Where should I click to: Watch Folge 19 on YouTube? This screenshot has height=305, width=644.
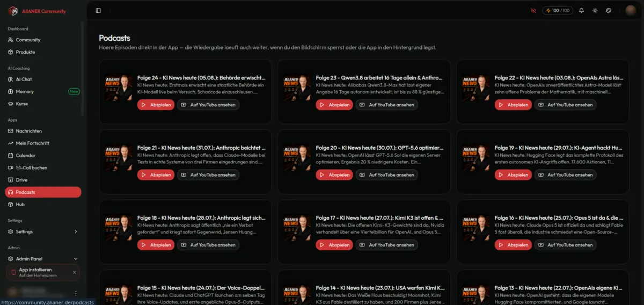(x=566, y=175)
